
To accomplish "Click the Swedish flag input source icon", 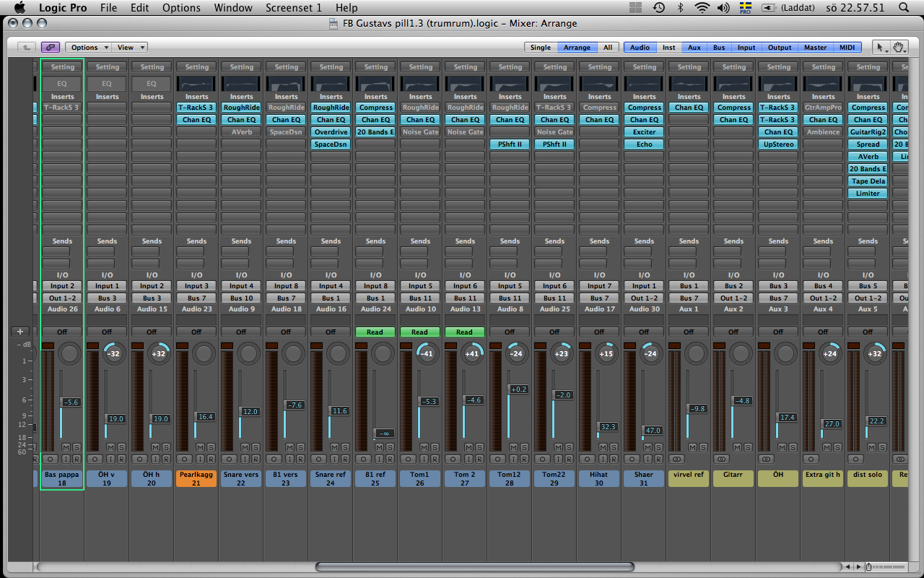I will click(x=746, y=7).
